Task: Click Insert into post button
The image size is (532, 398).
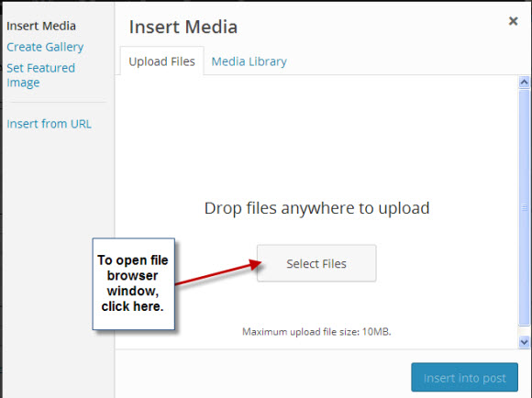Action: (x=464, y=377)
